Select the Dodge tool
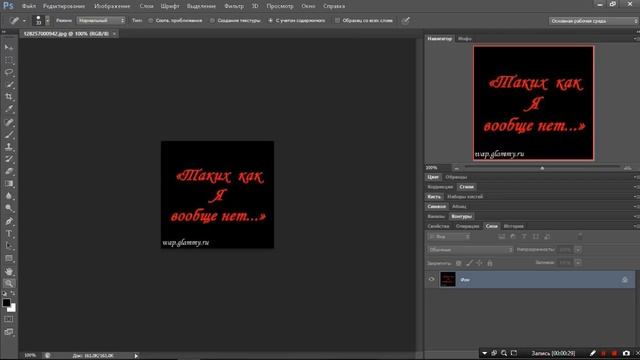Screen dimensions: 640x360 (9, 208)
